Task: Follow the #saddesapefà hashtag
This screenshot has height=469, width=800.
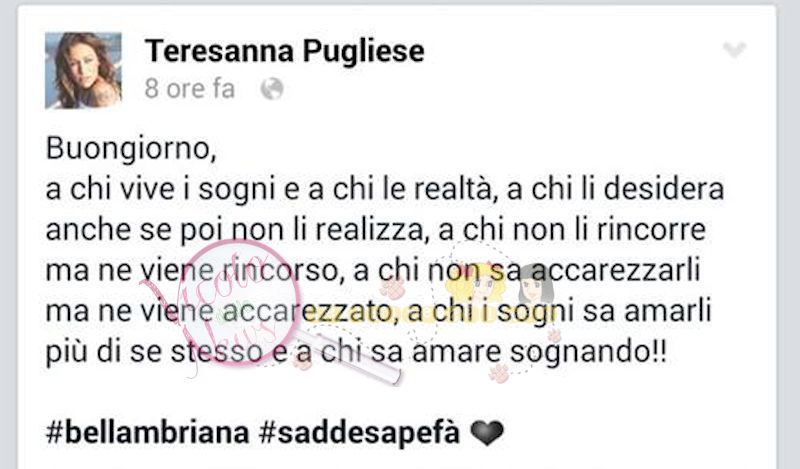Action: (x=359, y=432)
